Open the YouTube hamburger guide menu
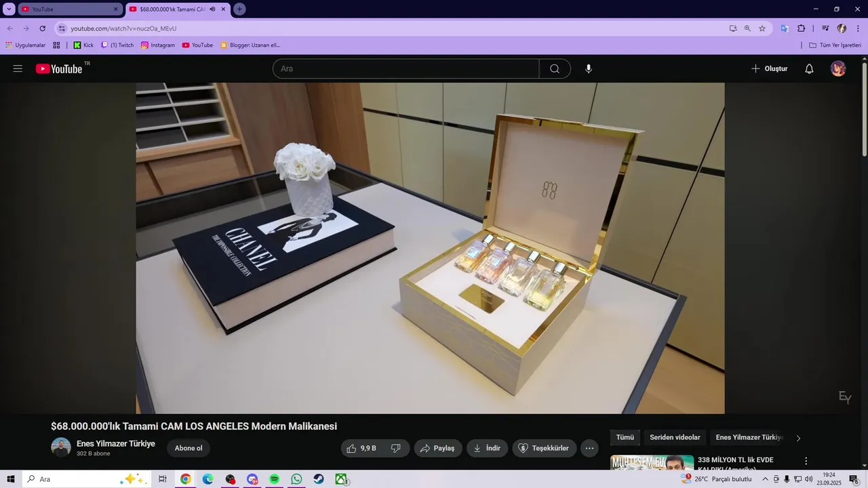Viewport: 868px width, 488px height. pyautogui.click(x=18, y=68)
